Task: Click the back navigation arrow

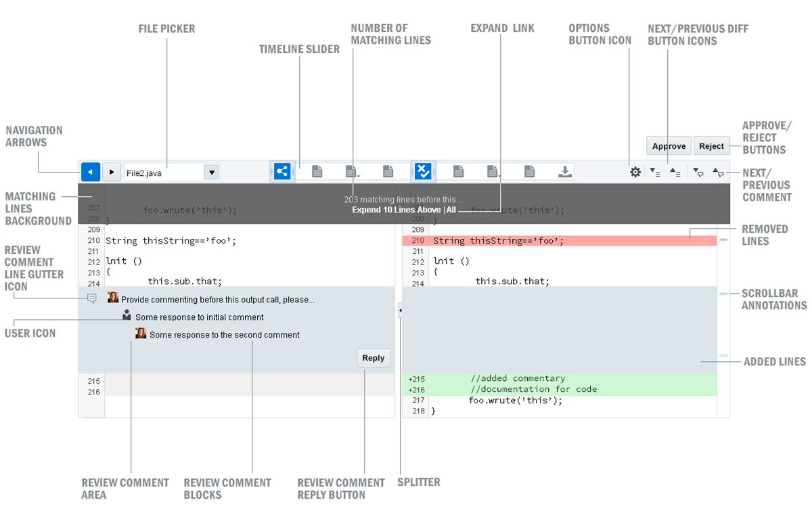Action: click(91, 172)
